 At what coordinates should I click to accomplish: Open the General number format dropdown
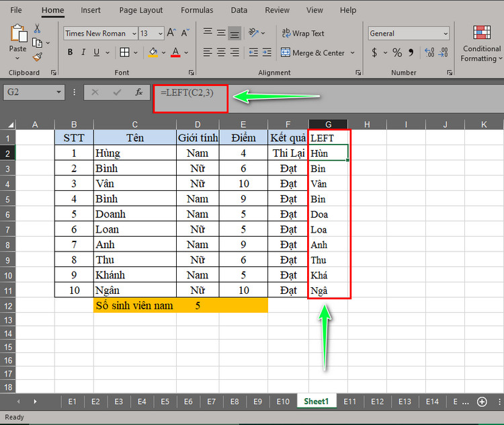tap(446, 34)
